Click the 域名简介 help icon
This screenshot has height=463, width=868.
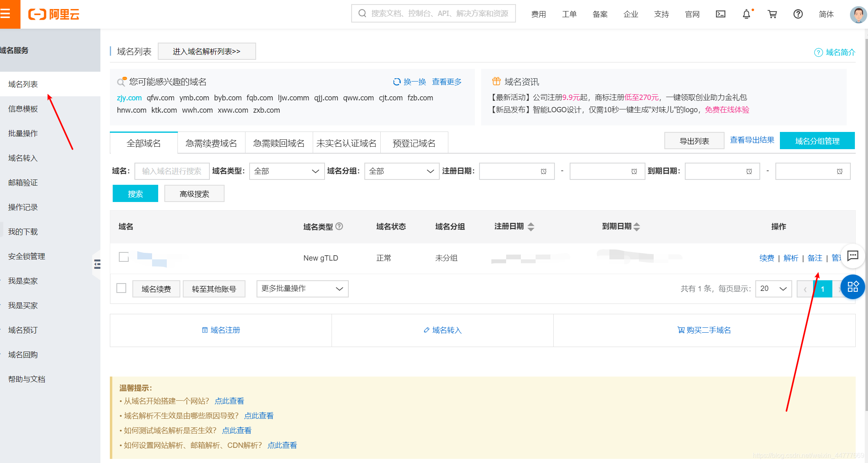(818, 52)
